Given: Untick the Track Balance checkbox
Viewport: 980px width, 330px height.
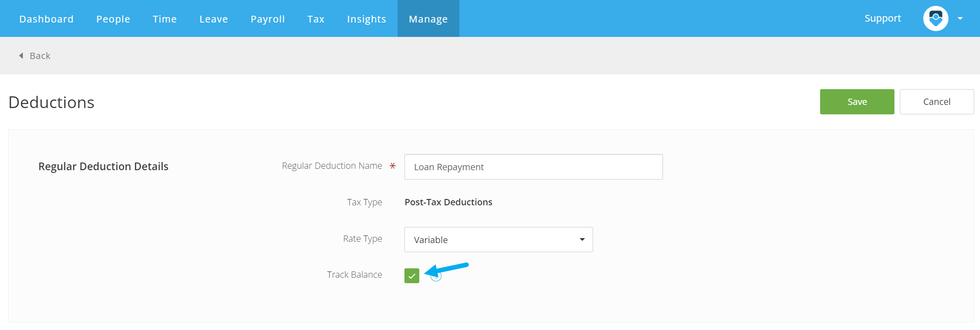Looking at the screenshot, I should tap(412, 276).
